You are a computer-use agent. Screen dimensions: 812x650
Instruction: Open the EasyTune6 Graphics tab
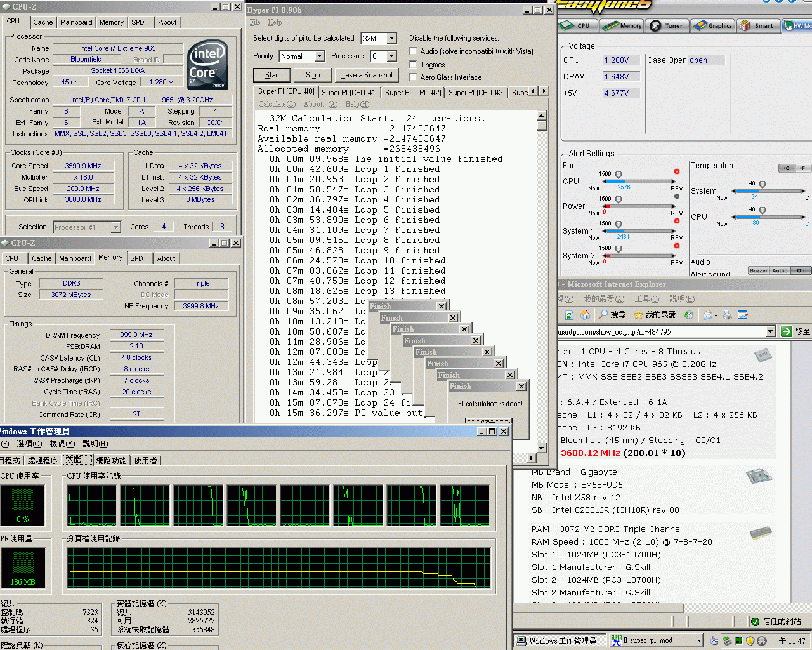click(x=713, y=26)
